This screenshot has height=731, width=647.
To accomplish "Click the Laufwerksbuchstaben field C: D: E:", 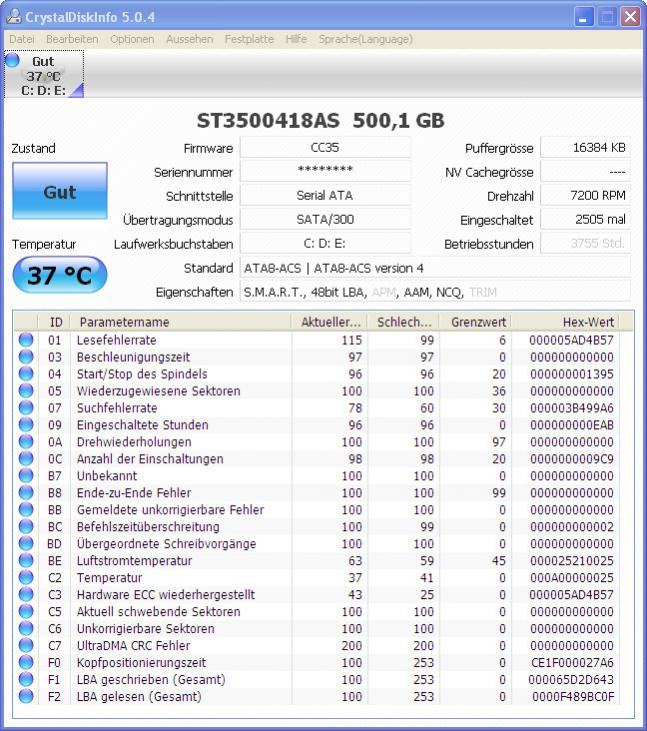I will click(x=325, y=243).
